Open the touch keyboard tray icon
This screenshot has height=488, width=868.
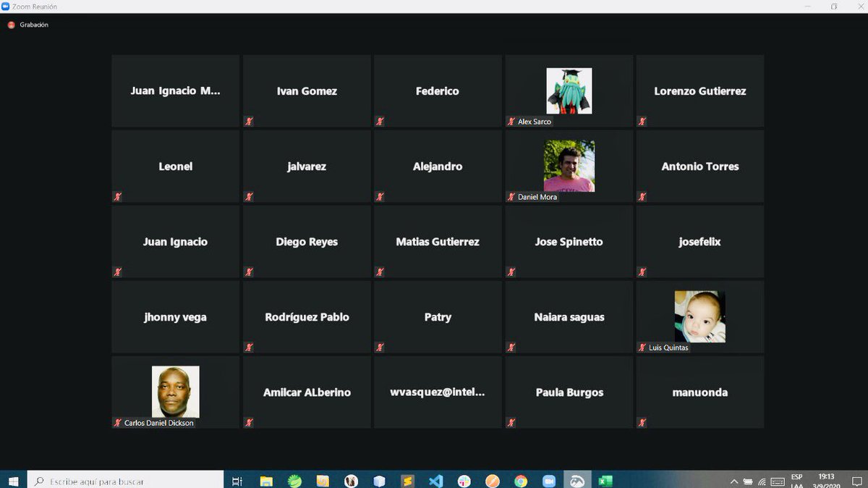point(777,481)
